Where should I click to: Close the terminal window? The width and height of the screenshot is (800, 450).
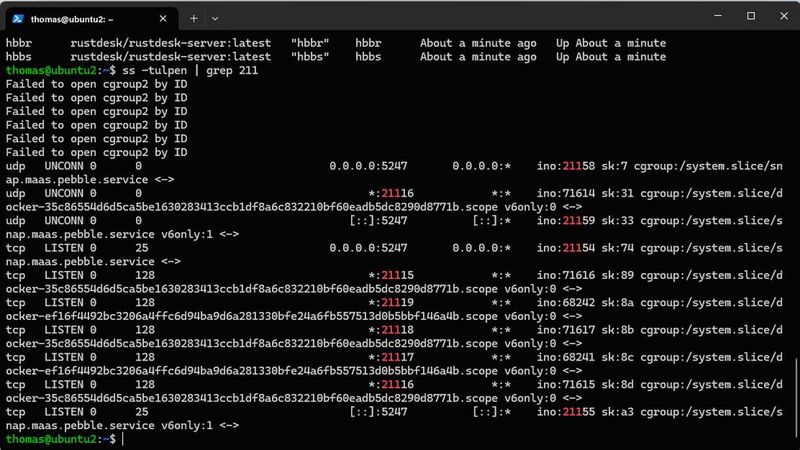tap(784, 16)
